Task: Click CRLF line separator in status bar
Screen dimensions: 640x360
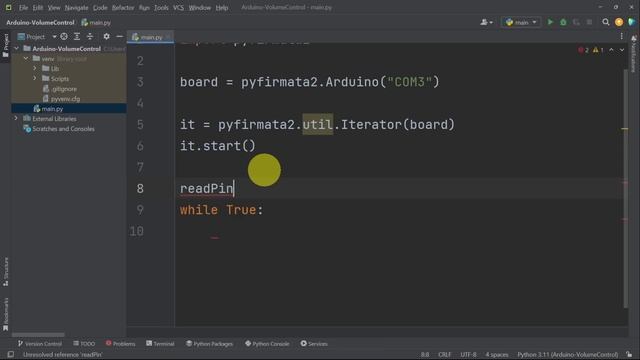Action: [444, 354]
